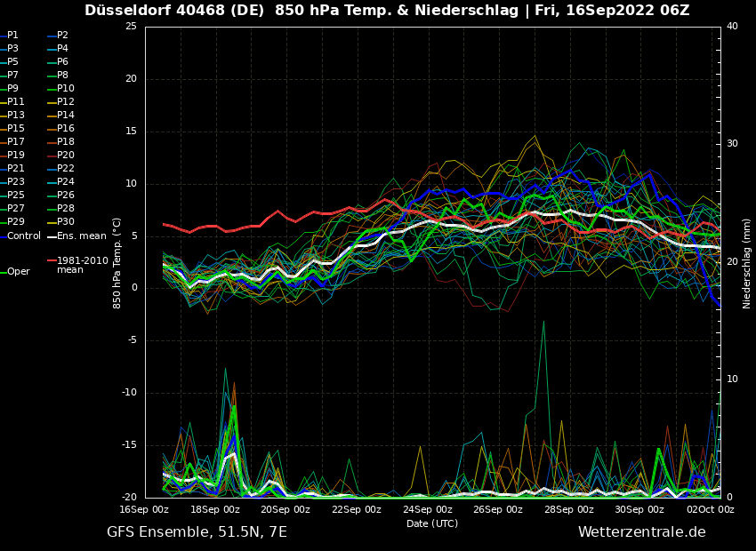756x551 pixels.
Task: Click the Control run legend label
Action: [x=24, y=236]
